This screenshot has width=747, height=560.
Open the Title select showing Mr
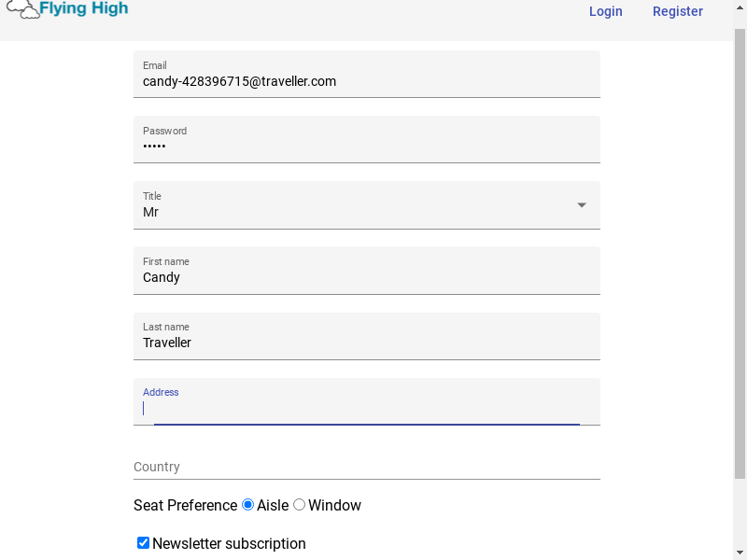[355, 212]
